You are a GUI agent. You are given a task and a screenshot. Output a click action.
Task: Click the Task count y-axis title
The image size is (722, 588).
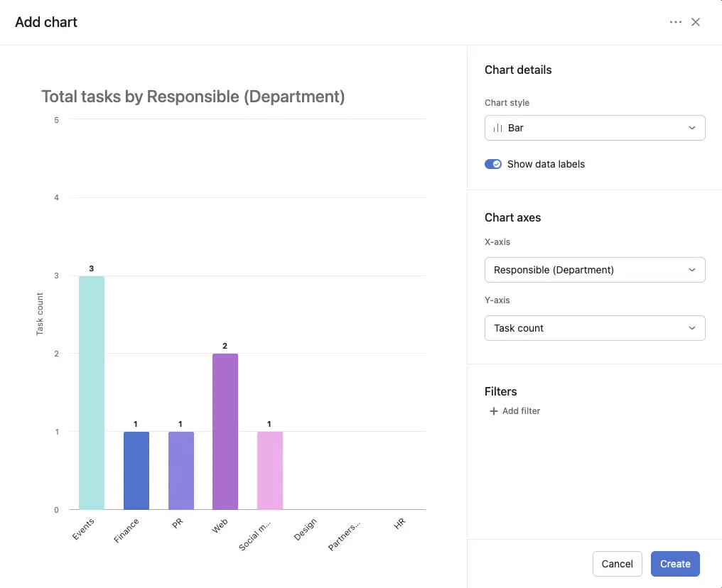(40, 315)
